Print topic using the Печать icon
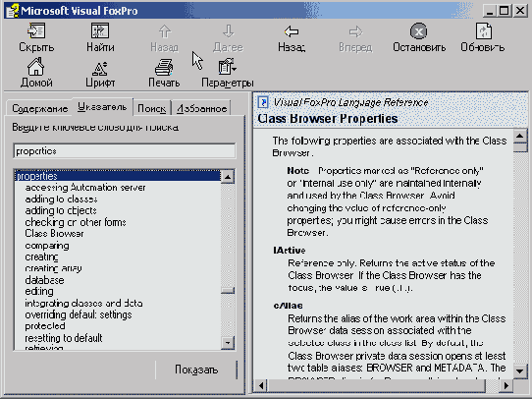 click(164, 67)
